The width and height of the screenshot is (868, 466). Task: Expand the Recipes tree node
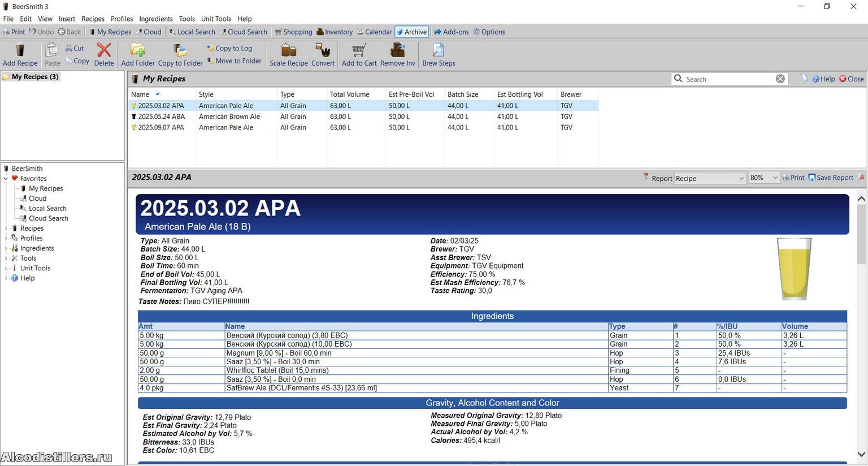point(6,228)
